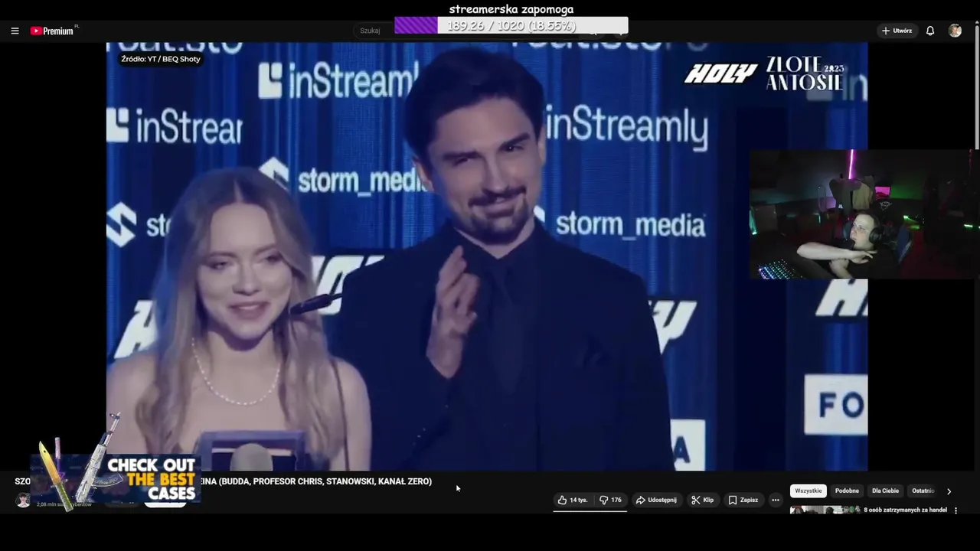Open the YouTube hamburger guide menu
980x551 pixels.
tap(15, 31)
